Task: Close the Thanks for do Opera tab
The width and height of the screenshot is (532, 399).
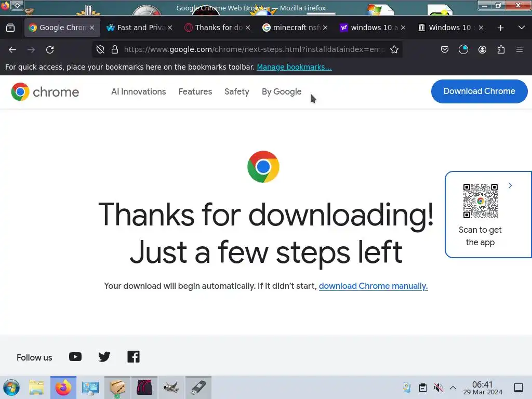Action: tap(248, 28)
